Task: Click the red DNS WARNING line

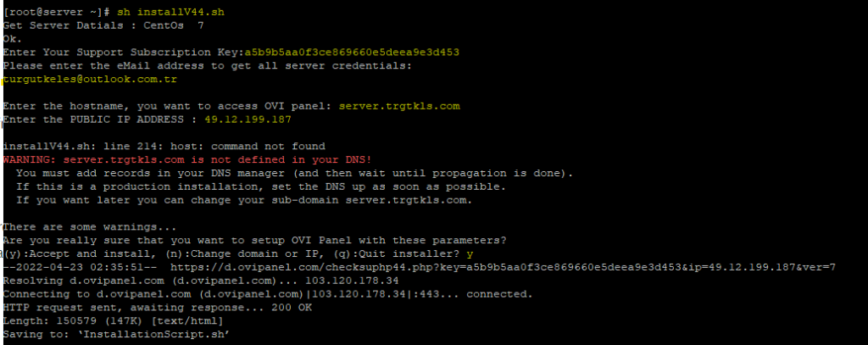Action: (x=187, y=159)
